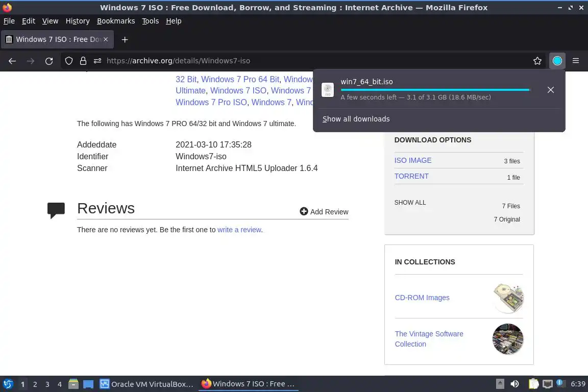This screenshot has width=588, height=392.
Task: Open the taskbar application menu icon
Action: tap(8, 384)
